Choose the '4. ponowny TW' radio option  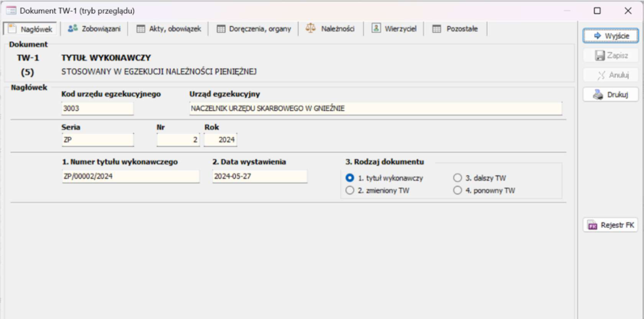coord(457,190)
